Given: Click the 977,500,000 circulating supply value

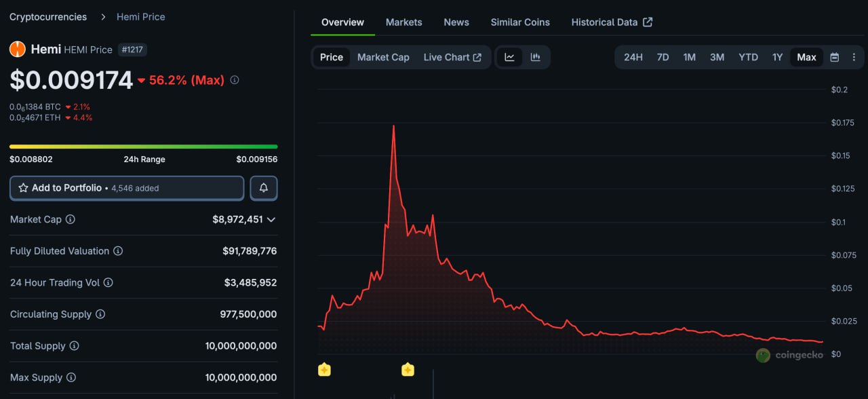Looking at the screenshot, I should (x=248, y=314).
